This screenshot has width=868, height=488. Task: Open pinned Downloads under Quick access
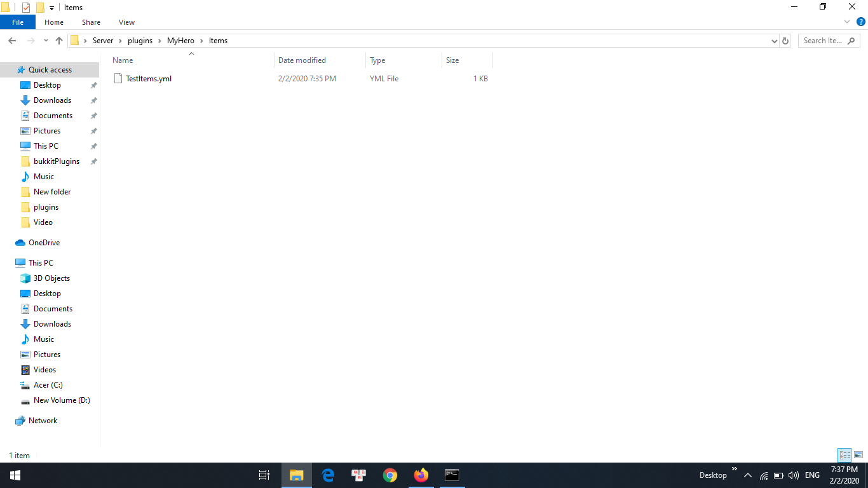[x=52, y=100]
